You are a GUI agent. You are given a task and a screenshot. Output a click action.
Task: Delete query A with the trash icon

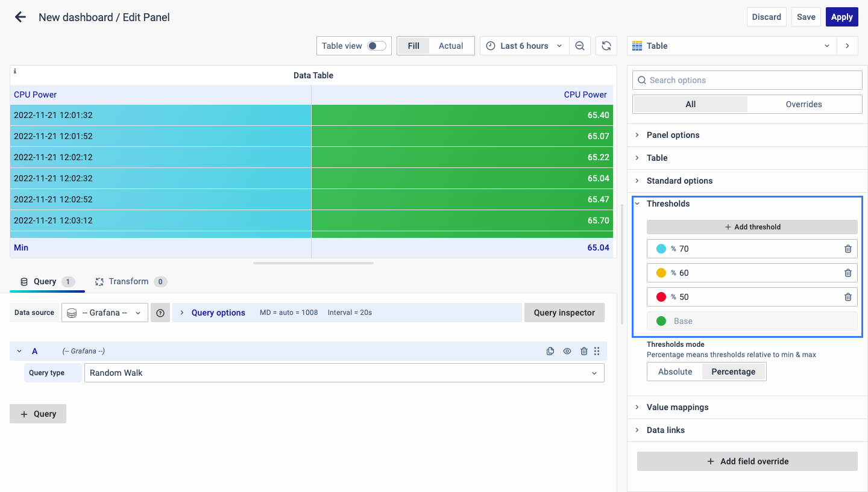click(583, 351)
